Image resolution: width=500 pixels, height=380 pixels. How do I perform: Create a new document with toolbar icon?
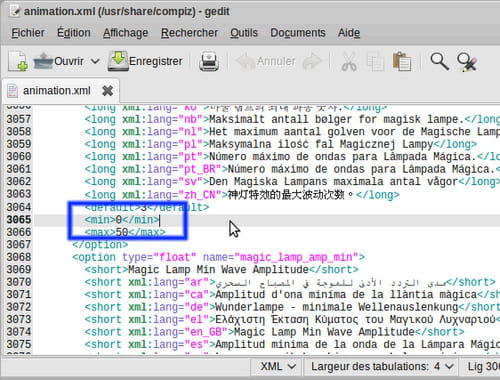coord(18,61)
